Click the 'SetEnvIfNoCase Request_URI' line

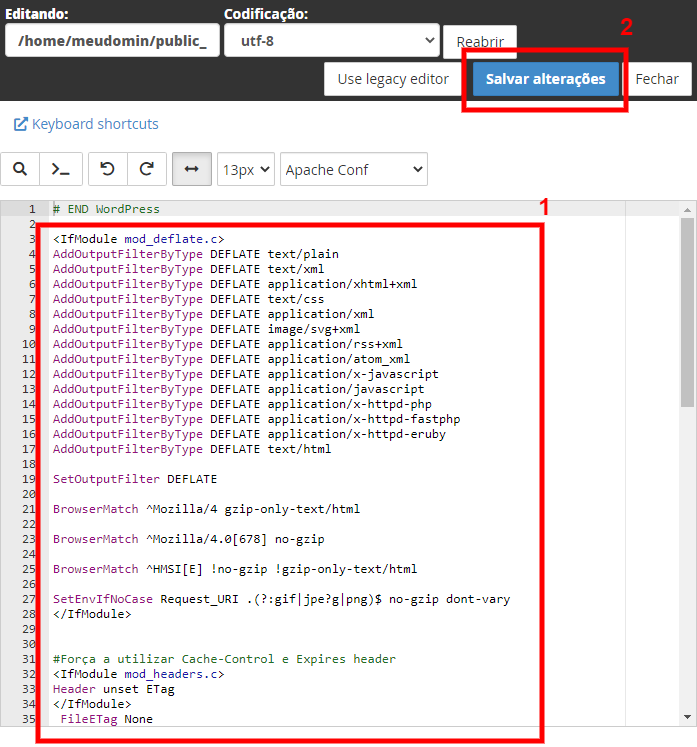[x=282, y=599]
